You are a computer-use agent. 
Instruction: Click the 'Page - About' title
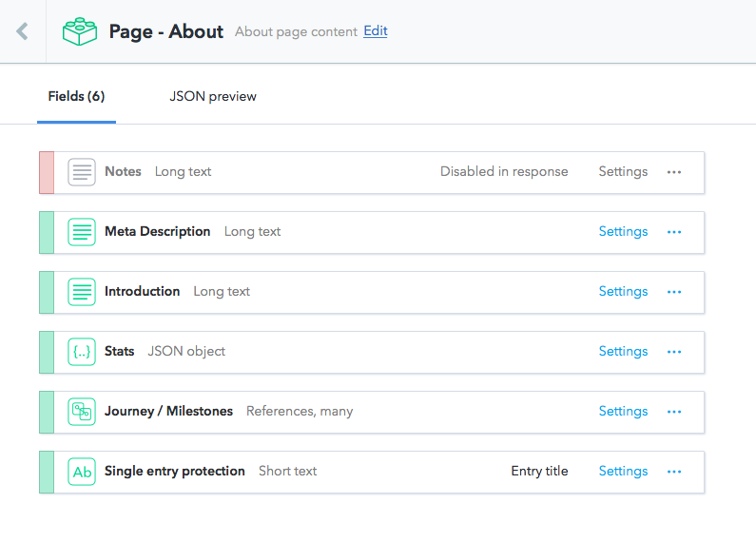pyautogui.click(x=165, y=31)
